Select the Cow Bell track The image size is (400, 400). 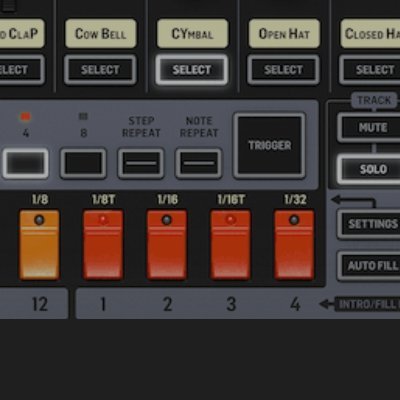(100, 70)
